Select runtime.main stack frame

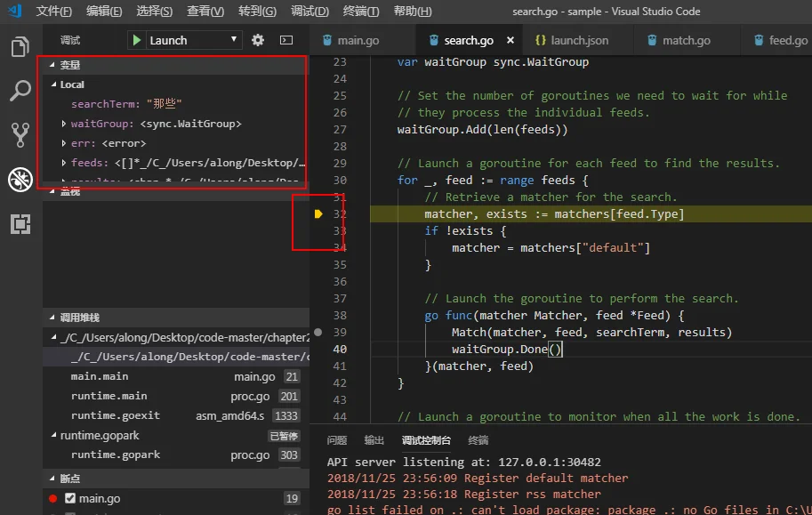pos(176,397)
